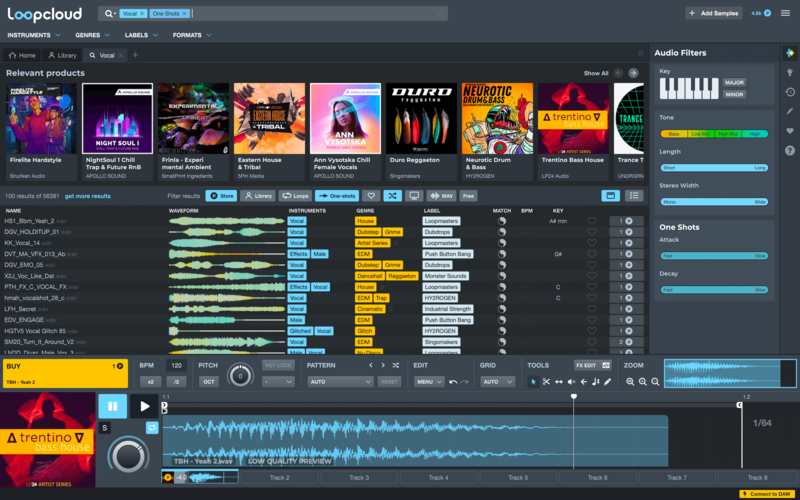Viewport: 800px width, 500px height.
Task: Toggle the favorites heart filter
Action: [371, 196]
